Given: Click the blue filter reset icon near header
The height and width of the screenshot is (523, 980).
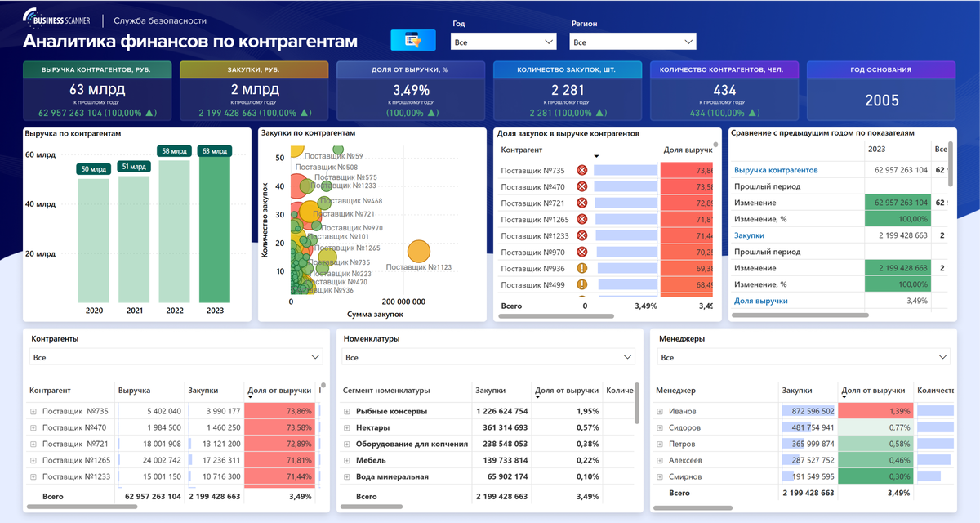Looking at the screenshot, I should [413, 39].
